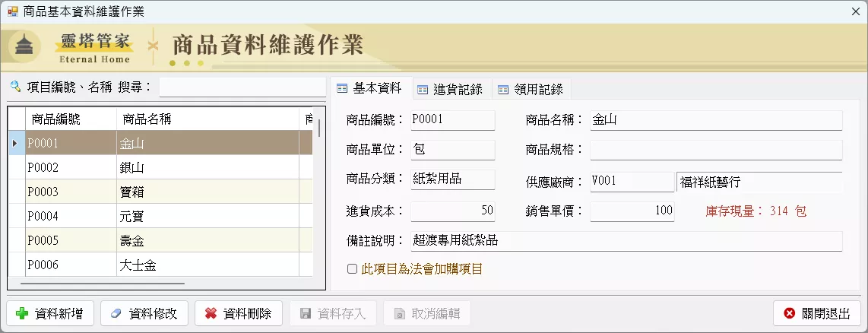Click the row indicator arrow beside P0001

point(15,143)
